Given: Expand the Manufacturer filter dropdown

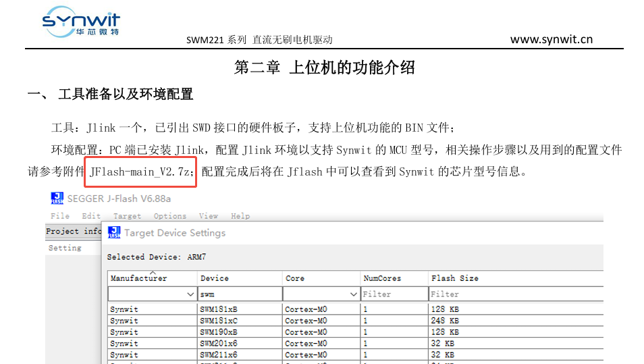Looking at the screenshot, I should point(190,294).
